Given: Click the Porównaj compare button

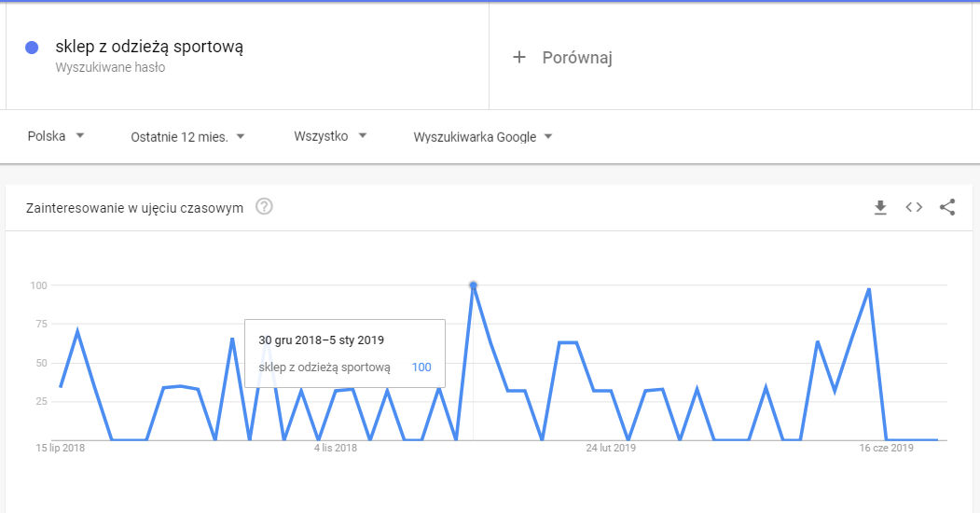Looking at the screenshot, I should point(576,58).
